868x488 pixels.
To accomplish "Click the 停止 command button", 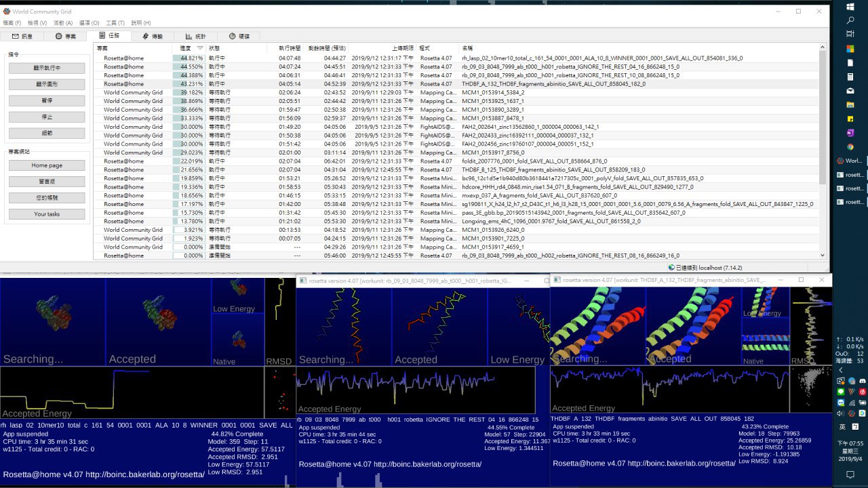I will click(x=47, y=117).
